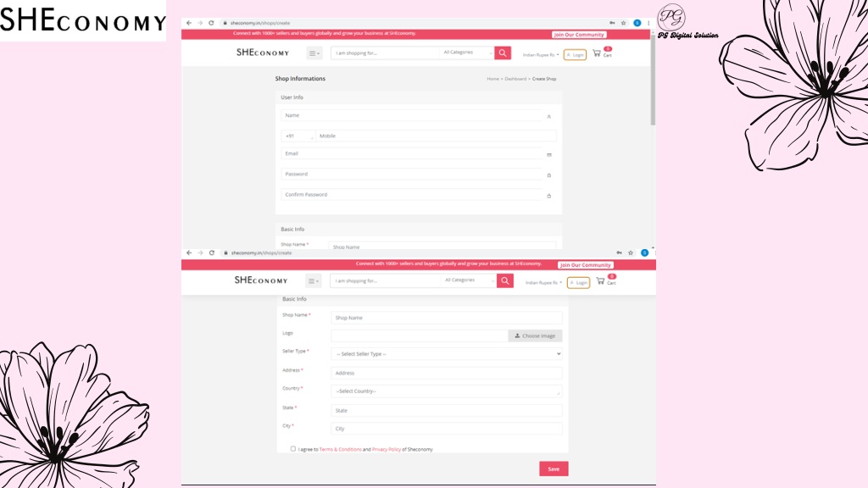Click Mobile number input field
868x488 pixels.
(436, 136)
